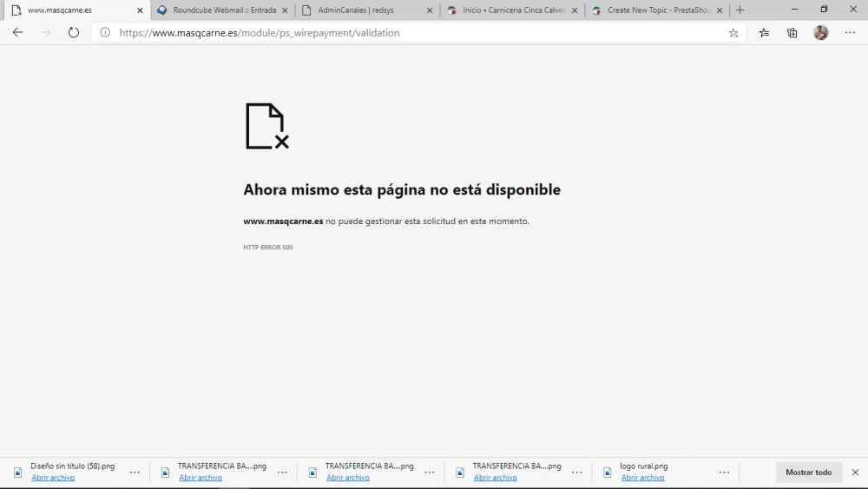Open the user profile avatar
868x489 pixels.
(x=821, y=33)
